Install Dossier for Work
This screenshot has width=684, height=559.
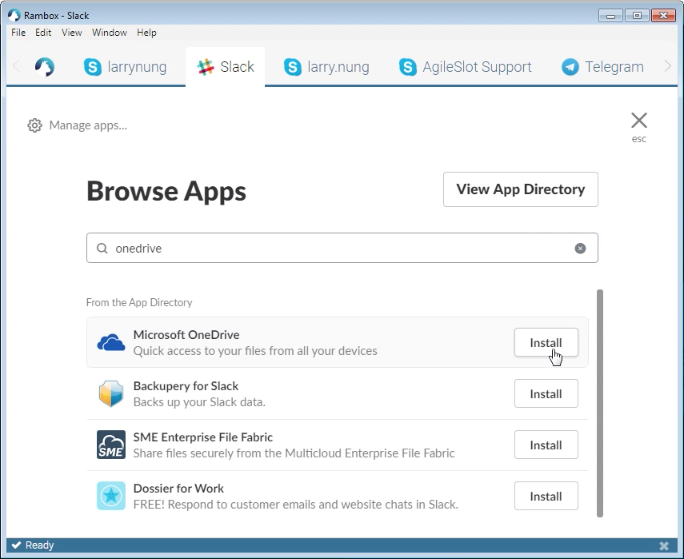[546, 496]
